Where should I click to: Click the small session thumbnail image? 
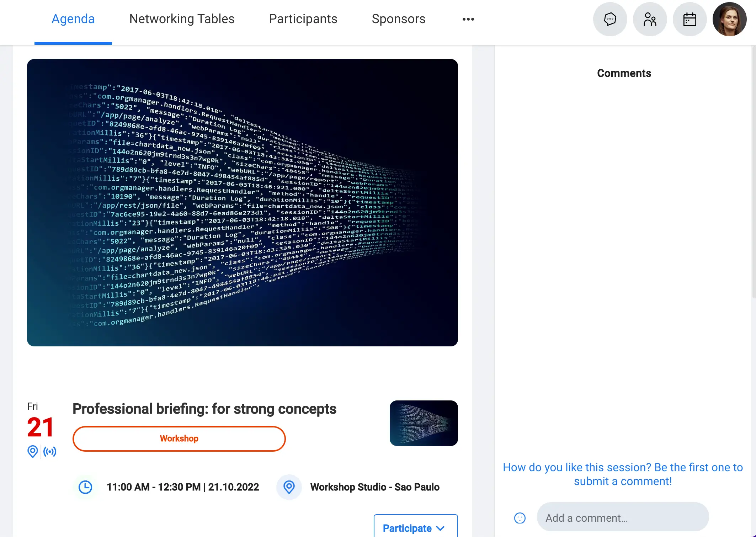tap(424, 423)
